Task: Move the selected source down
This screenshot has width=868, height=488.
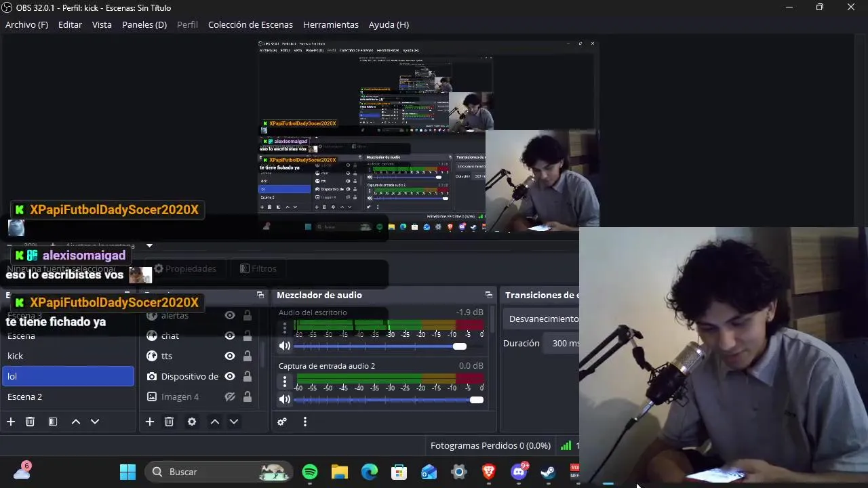Action: (x=234, y=422)
